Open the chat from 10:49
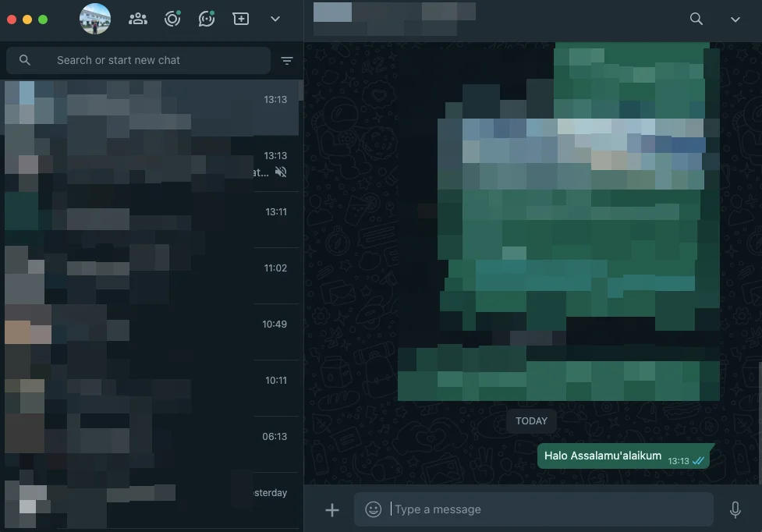 point(152,332)
